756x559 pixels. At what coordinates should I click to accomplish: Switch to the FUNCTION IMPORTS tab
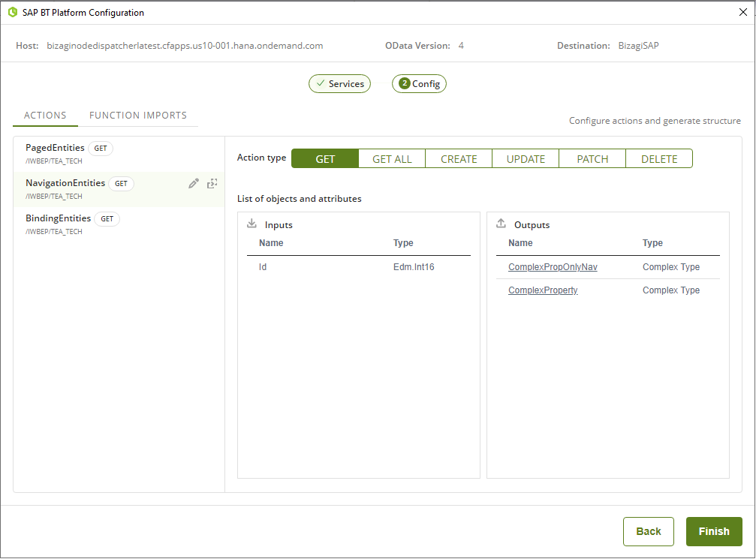[x=138, y=116]
